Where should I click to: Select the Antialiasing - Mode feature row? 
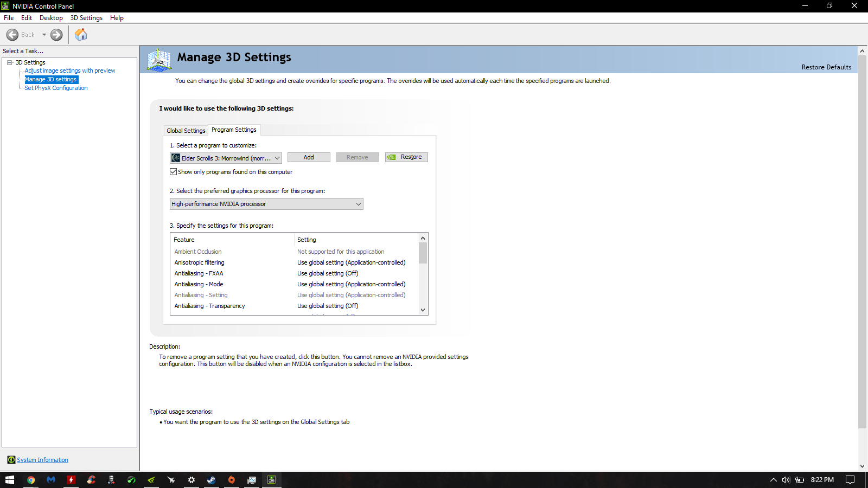tap(294, 284)
